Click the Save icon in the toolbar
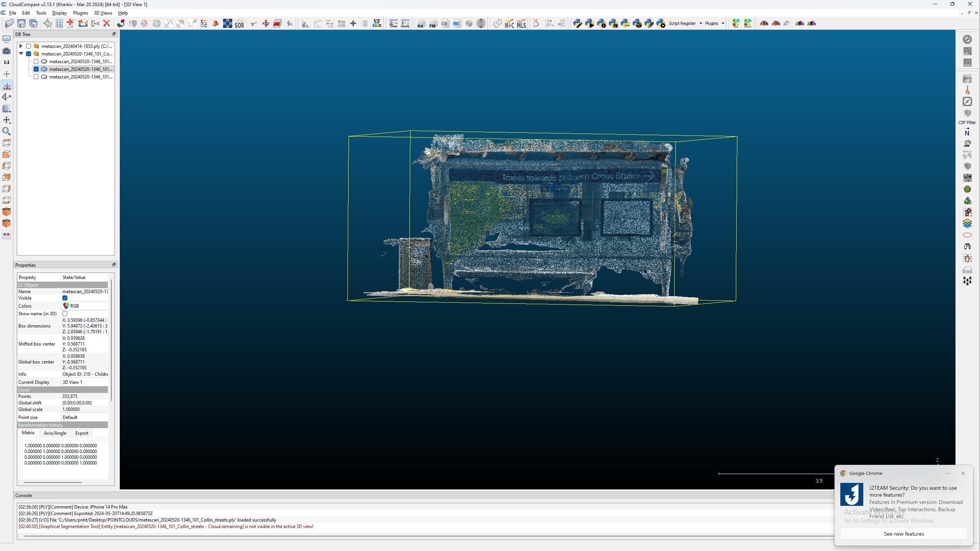This screenshot has width=980, height=551. tap(21, 23)
